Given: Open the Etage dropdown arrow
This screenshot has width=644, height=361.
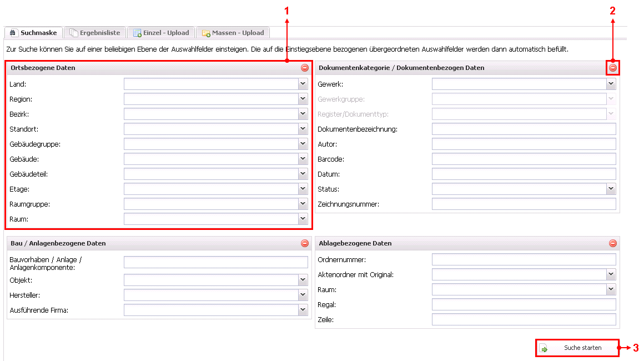Looking at the screenshot, I should coord(303,189).
